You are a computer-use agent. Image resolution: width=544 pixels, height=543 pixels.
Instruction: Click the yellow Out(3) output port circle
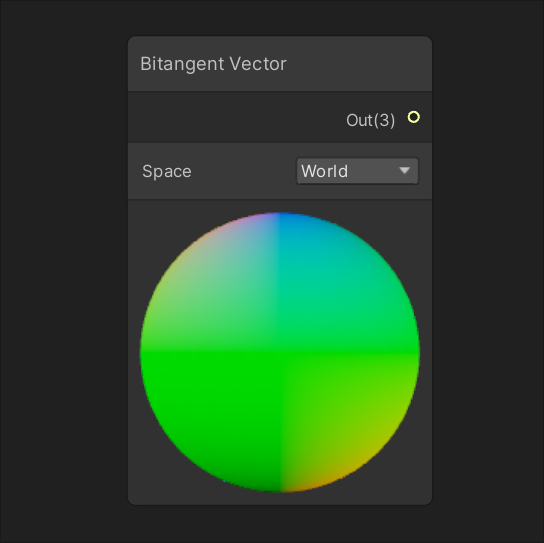414,117
